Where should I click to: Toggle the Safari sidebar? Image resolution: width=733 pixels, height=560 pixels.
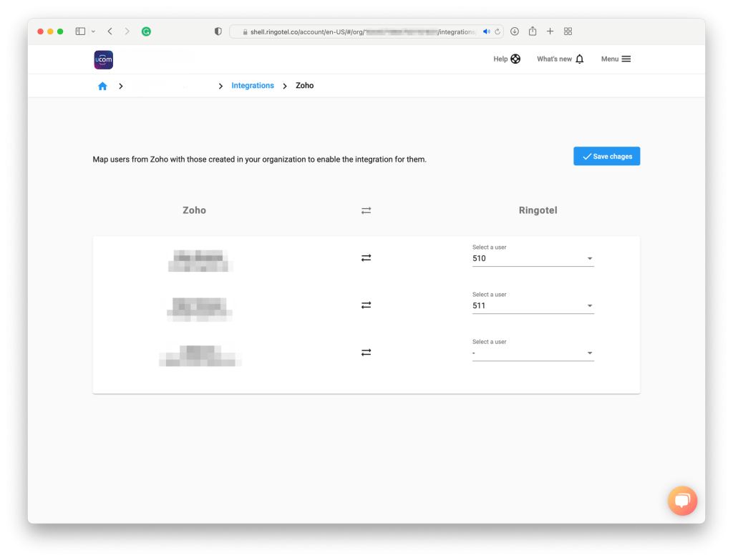(80, 31)
